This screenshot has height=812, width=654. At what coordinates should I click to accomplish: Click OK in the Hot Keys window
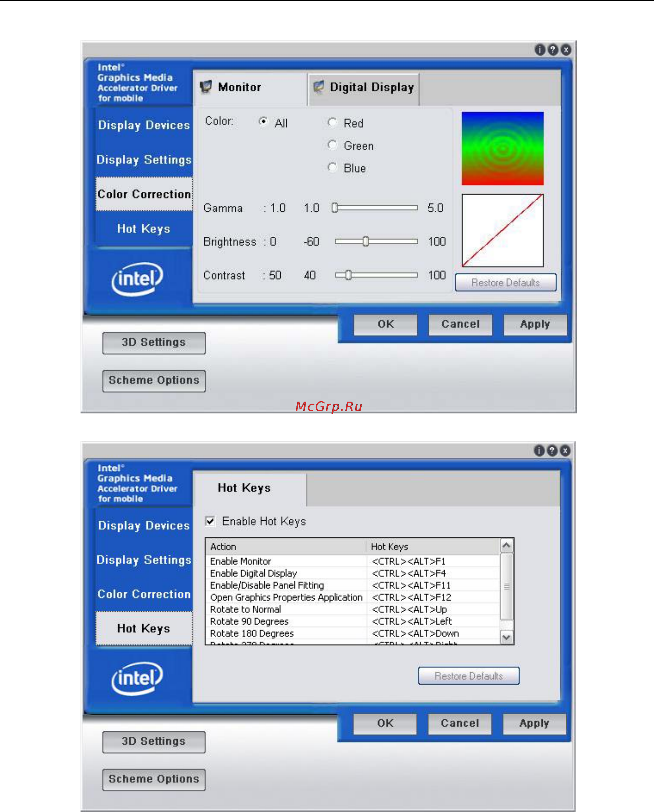coord(385,724)
